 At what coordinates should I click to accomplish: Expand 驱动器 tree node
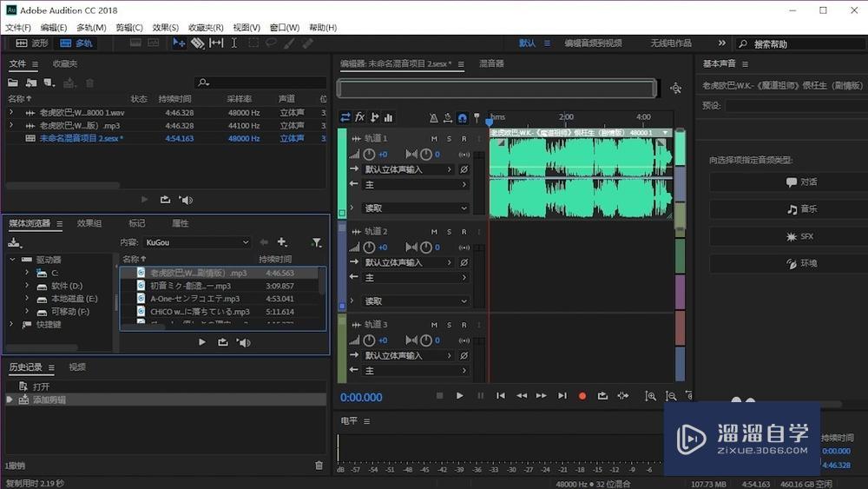click(x=13, y=259)
